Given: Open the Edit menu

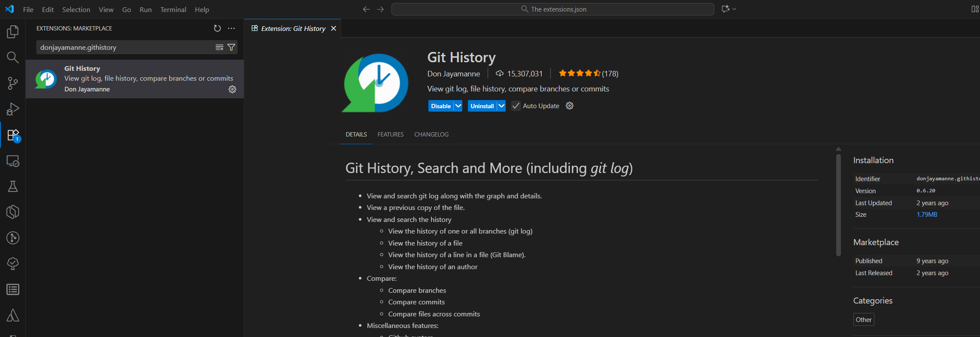Looking at the screenshot, I should tap(48, 9).
